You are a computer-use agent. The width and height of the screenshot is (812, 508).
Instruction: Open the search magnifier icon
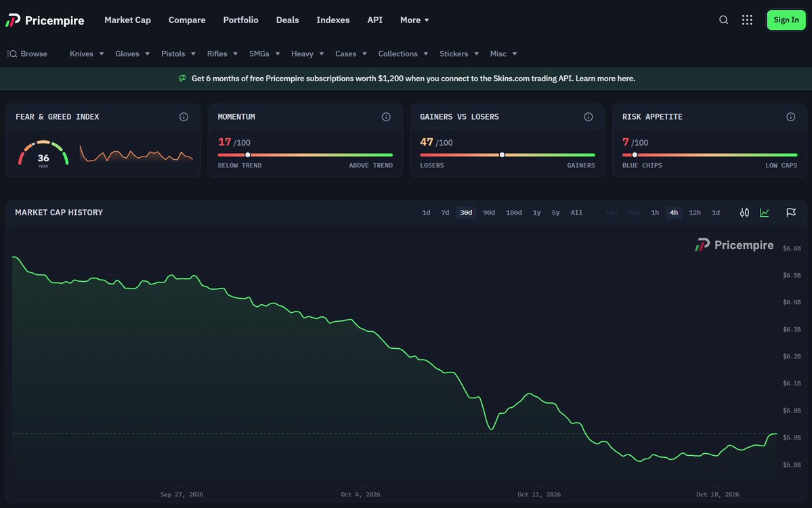[723, 20]
